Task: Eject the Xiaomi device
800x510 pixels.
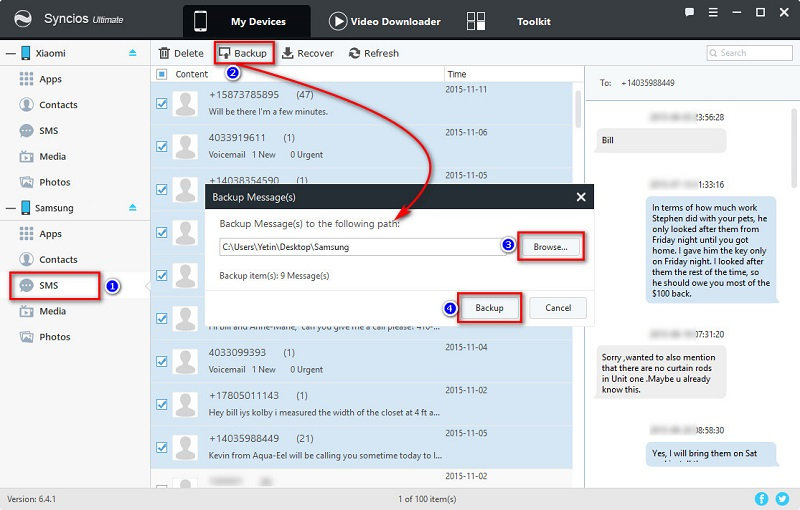Action: tap(133, 53)
